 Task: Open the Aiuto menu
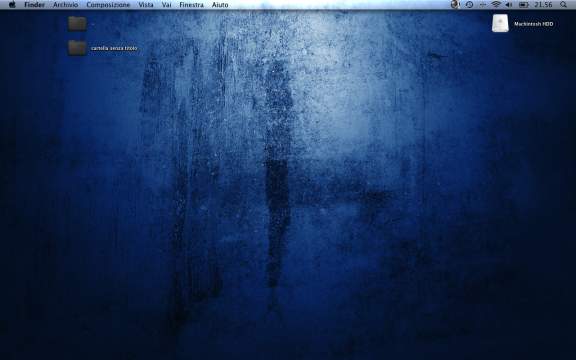tap(220, 5)
